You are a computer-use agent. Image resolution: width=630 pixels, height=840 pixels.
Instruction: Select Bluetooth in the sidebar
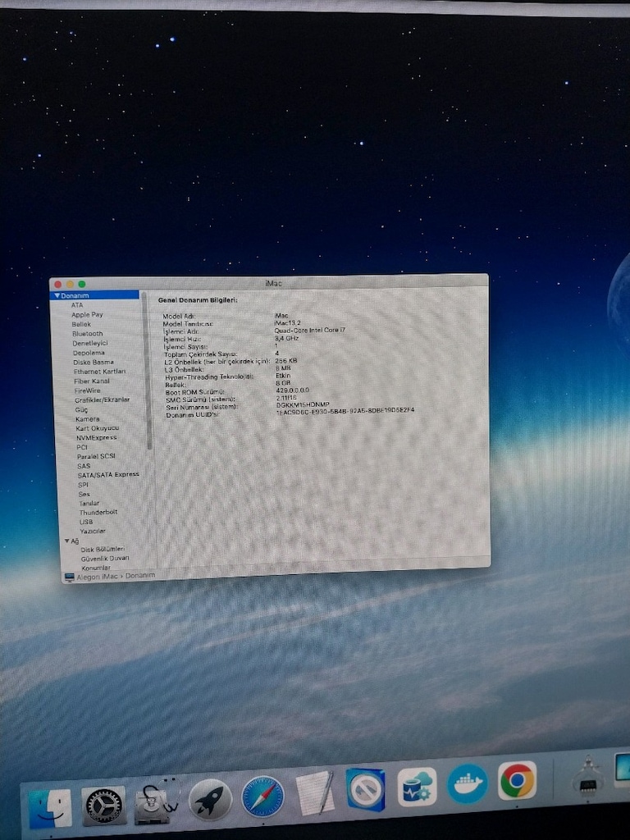click(x=88, y=333)
